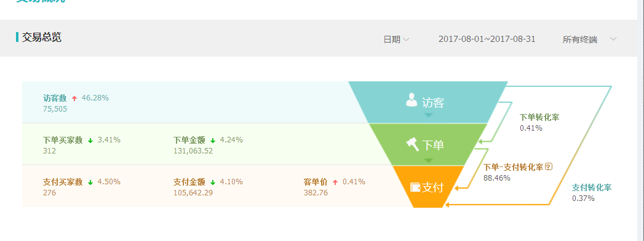Image resolution: width=644 pixels, height=241 pixels.
Task: Select the 访客数 metric label
Action: coord(55,98)
